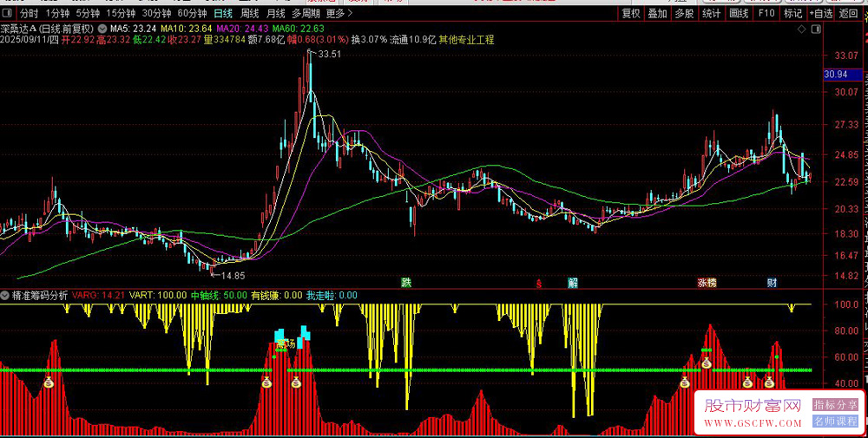Open the 画线 drawing tools
Image resolution: width=868 pixels, height=438 pixels.
(x=739, y=13)
